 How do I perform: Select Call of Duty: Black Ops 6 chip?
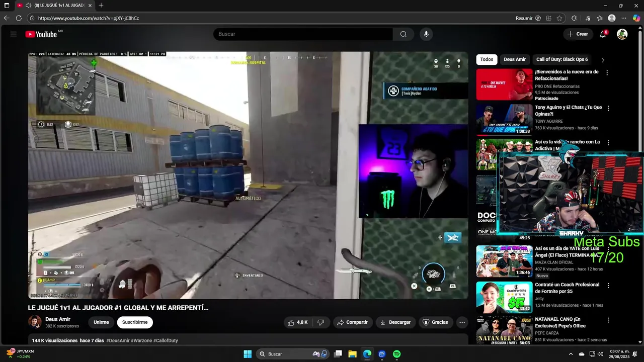562,59
